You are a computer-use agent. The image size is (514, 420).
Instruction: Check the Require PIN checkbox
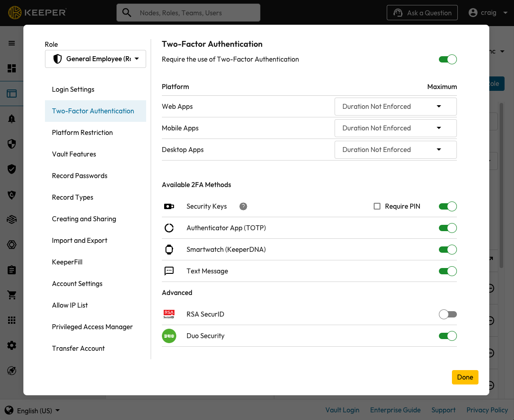[377, 206]
